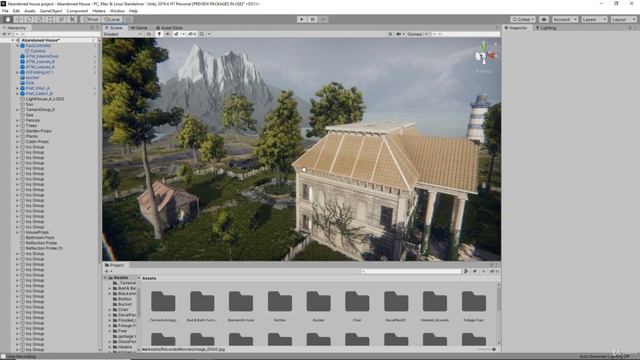Toggle Pivot/Center handle position
The height and width of the screenshot is (360, 640).
[x=91, y=19]
